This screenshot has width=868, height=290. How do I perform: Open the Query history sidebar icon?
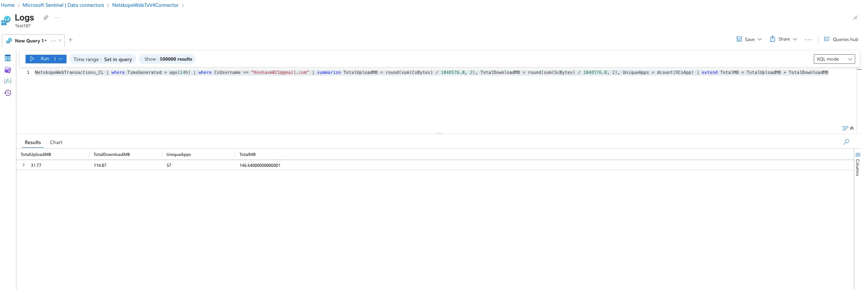click(x=8, y=93)
